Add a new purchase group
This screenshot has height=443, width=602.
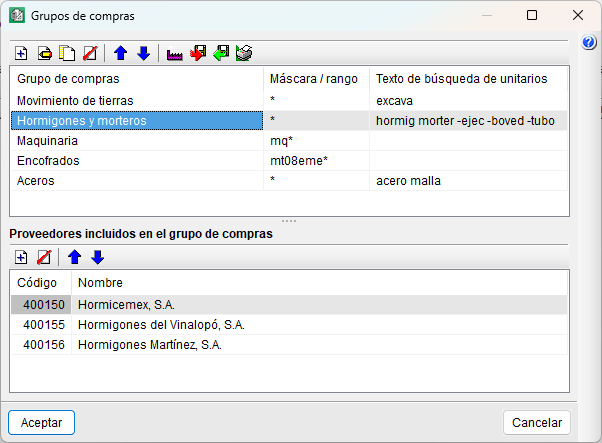21,53
